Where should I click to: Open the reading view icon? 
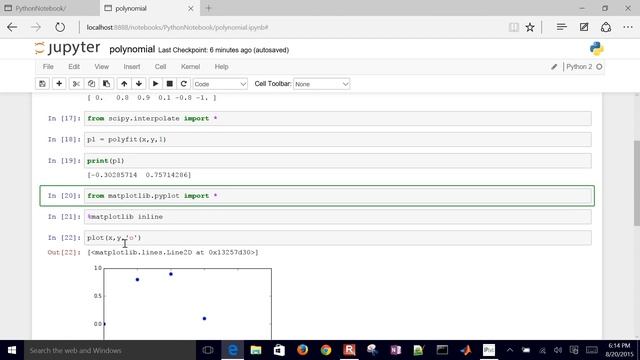pos(514,27)
